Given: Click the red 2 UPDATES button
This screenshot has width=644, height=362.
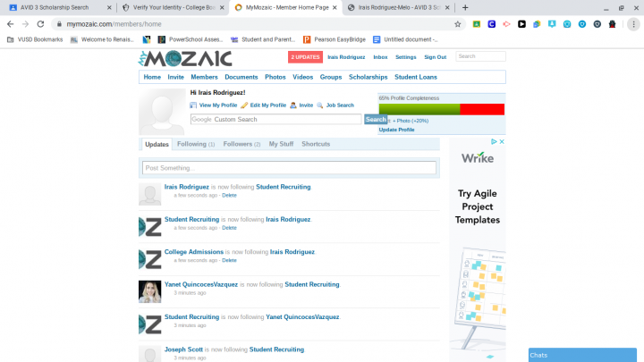Looking at the screenshot, I should pyautogui.click(x=305, y=57).
